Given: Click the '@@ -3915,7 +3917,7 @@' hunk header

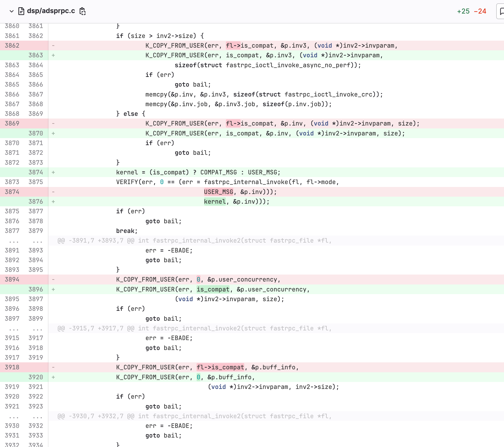Looking at the screenshot, I should coord(194,328).
